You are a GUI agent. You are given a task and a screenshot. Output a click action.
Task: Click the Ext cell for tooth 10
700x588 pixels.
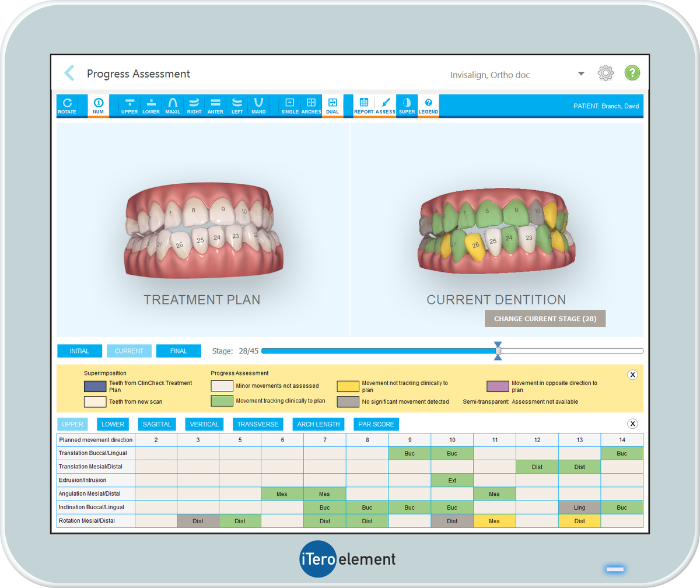[452, 480]
